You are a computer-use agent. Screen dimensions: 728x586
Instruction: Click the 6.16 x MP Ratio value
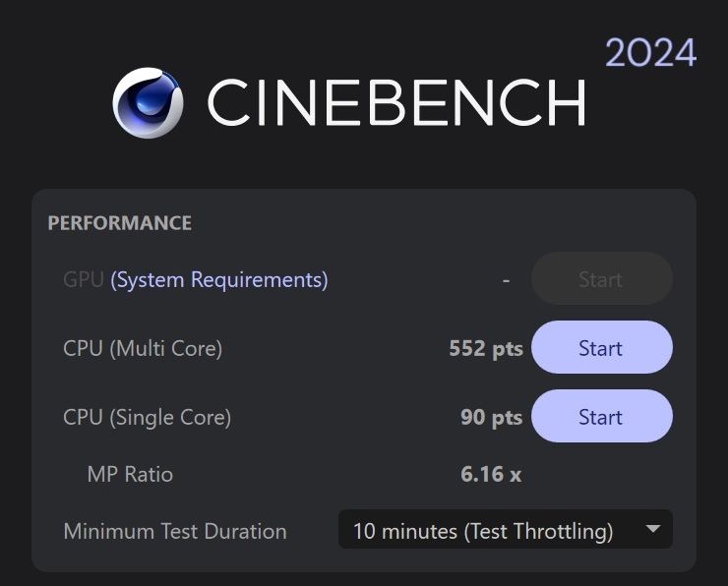coord(490,474)
